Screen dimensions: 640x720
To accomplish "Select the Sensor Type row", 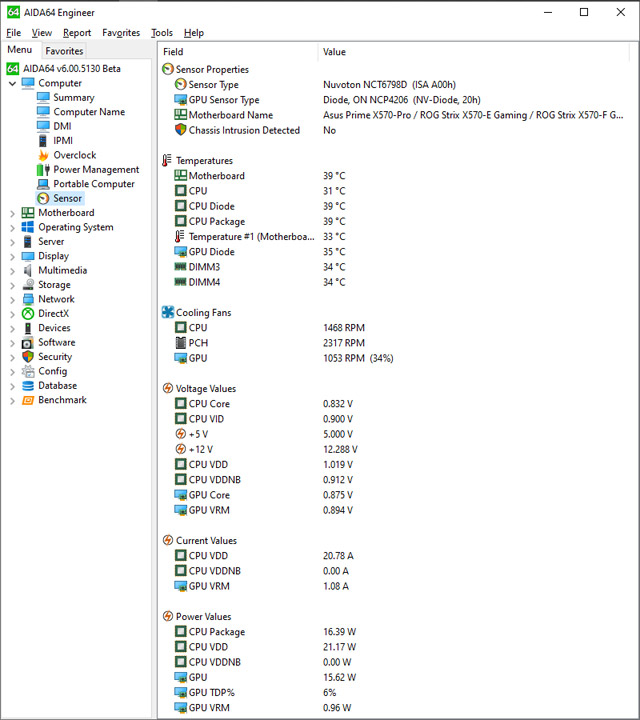I will click(x=396, y=84).
